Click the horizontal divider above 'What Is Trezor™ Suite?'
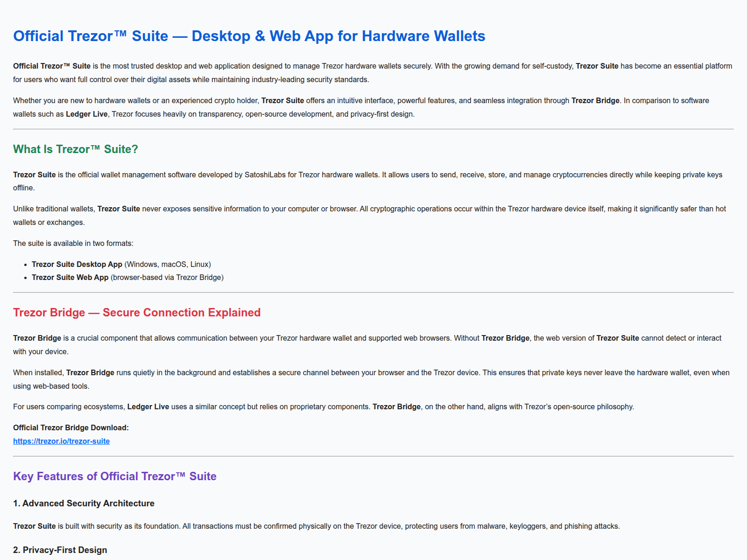This screenshot has width=747, height=560. (373, 129)
